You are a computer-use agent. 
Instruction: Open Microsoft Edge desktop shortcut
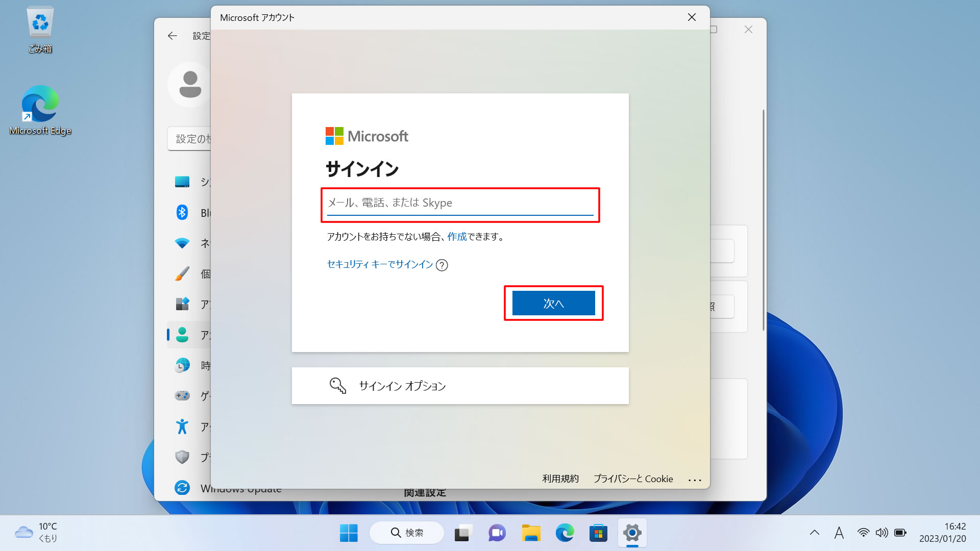[40, 110]
